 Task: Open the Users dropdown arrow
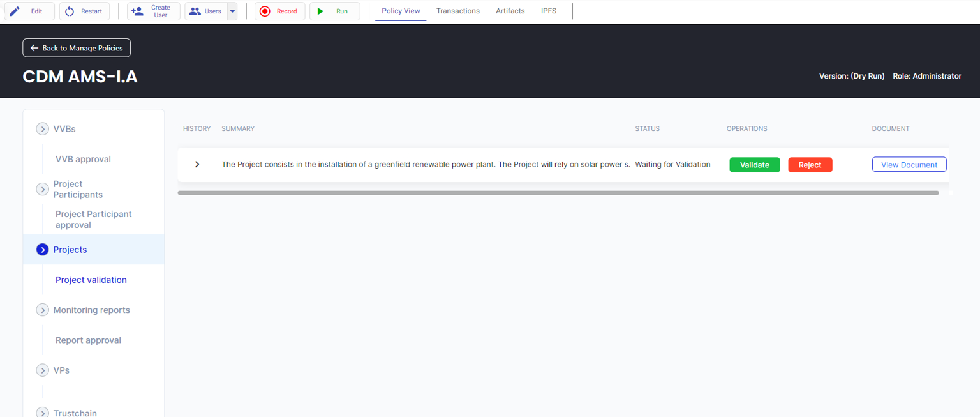coord(232,11)
